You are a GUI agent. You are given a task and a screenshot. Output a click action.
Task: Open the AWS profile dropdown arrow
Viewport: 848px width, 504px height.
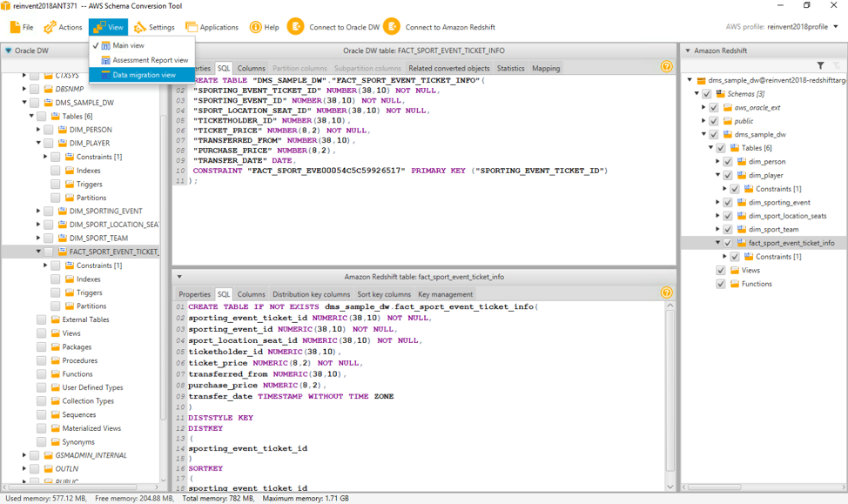click(x=836, y=26)
